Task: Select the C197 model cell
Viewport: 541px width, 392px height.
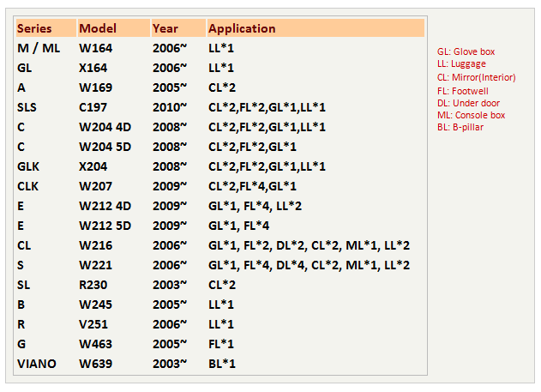Action: tap(93, 107)
